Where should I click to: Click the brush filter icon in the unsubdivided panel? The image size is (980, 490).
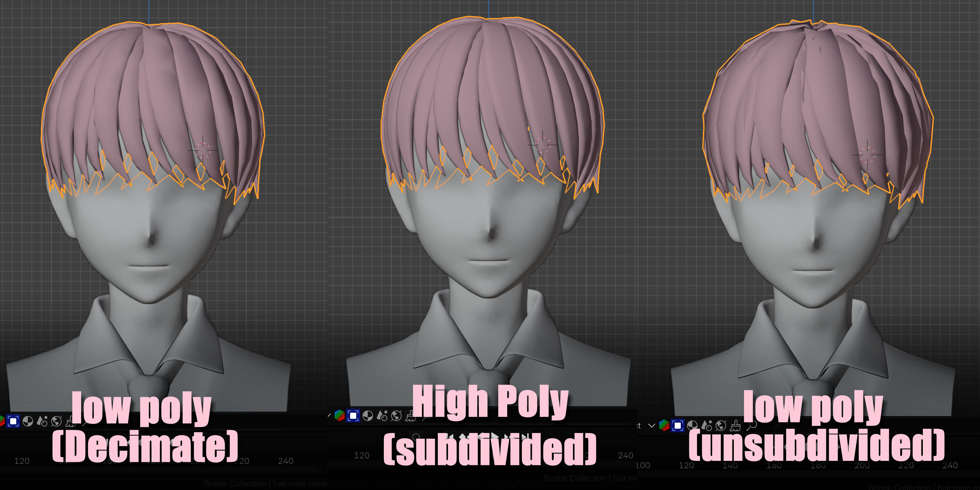(x=735, y=425)
